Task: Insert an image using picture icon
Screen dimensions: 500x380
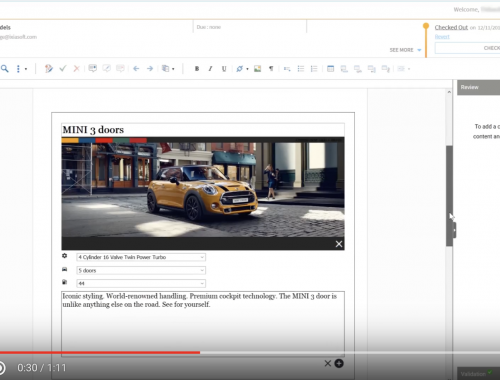Action: pyautogui.click(x=258, y=69)
